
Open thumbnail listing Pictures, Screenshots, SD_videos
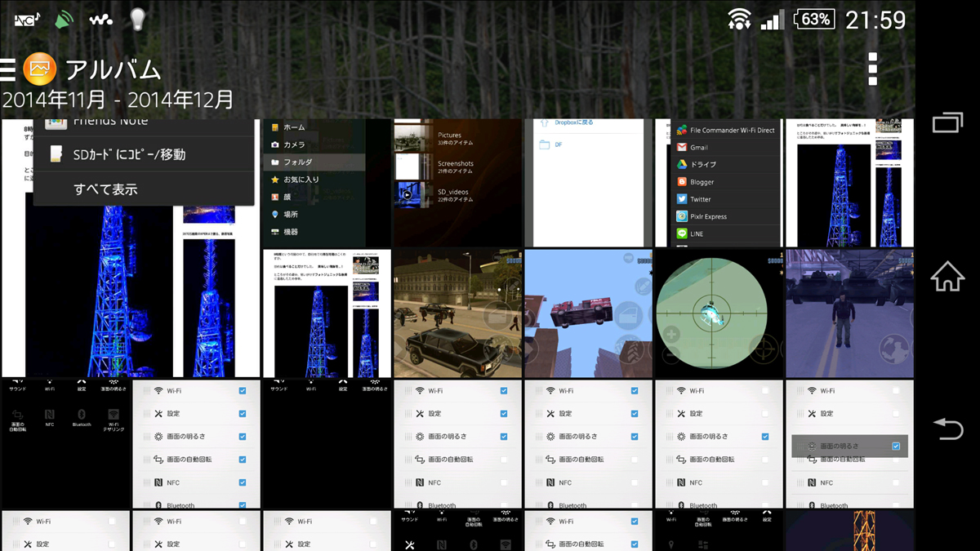tap(457, 183)
